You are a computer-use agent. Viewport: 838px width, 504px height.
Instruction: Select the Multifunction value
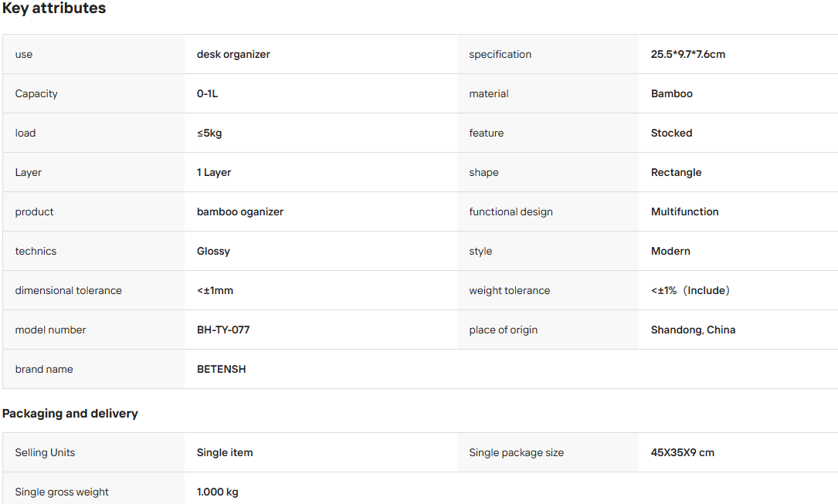tap(684, 212)
